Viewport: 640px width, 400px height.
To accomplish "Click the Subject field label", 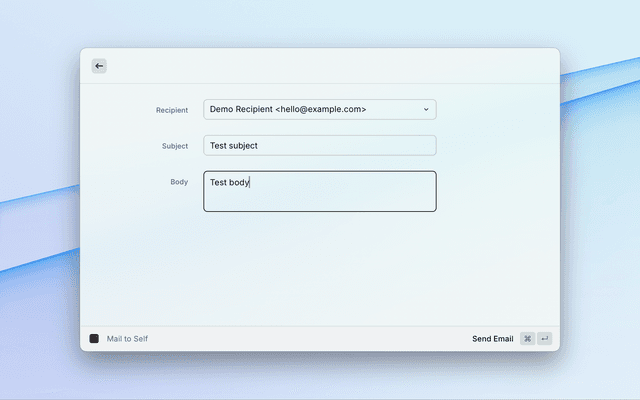I will pyautogui.click(x=175, y=146).
